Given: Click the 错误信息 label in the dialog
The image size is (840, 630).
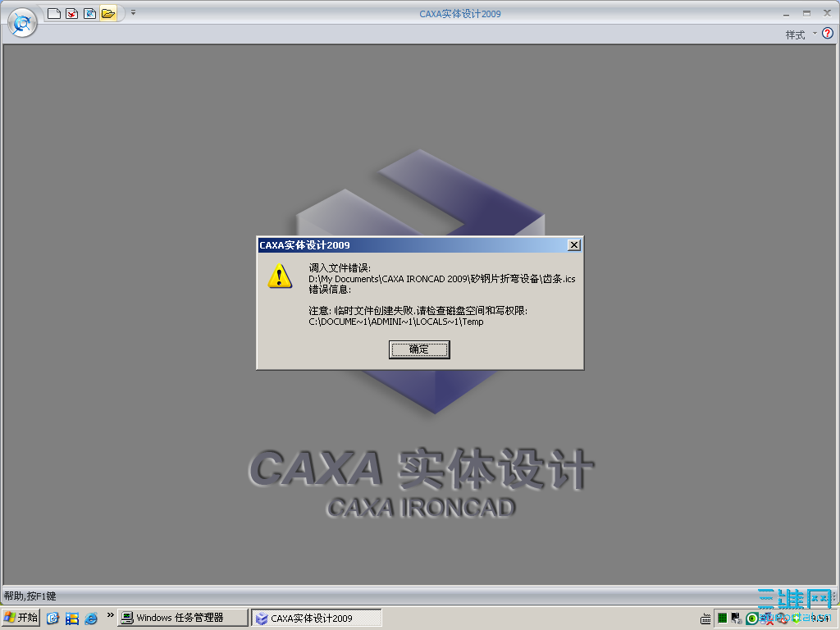Looking at the screenshot, I should click(330, 290).
